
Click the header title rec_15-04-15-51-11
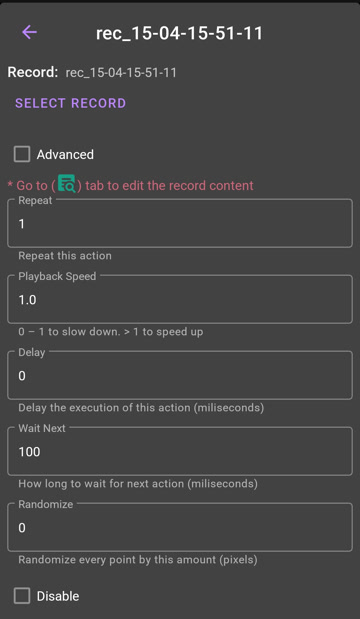tap(179, 33)
